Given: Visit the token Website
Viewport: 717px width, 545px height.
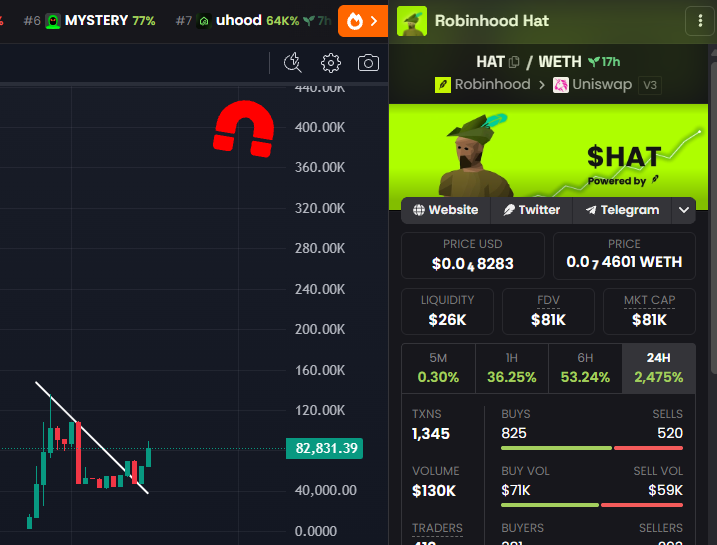Looking at the screenshot, I should point(446,210).
